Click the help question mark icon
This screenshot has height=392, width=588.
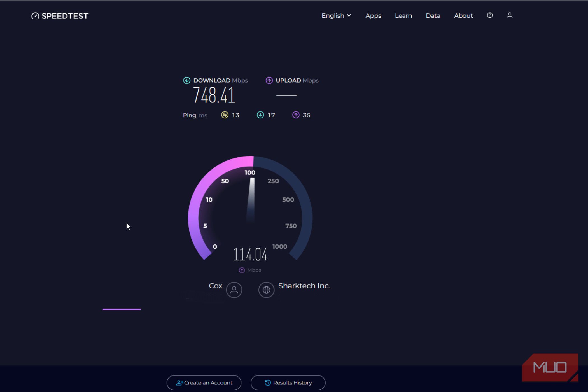coord(490,15)
